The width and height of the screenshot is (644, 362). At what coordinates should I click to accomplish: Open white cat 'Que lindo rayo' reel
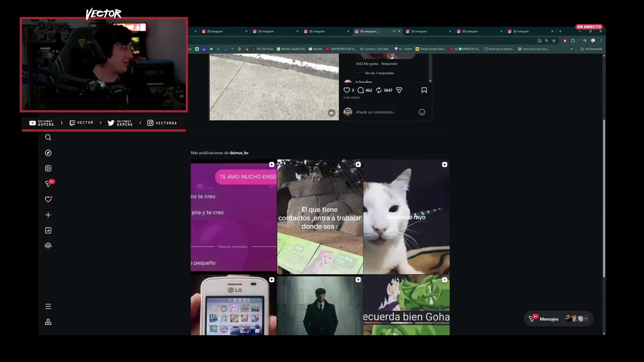coord(407,217)
